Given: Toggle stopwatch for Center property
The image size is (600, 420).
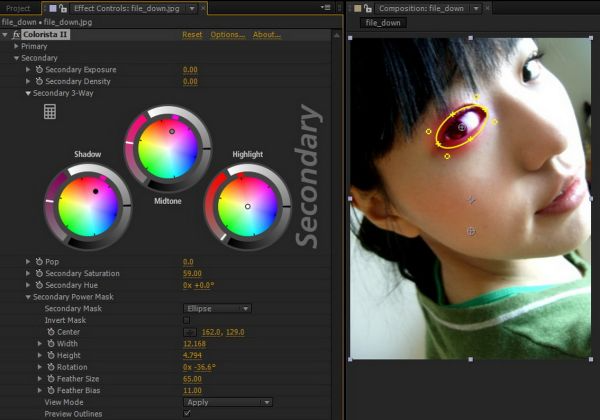Looking at the screenshot, I should 51,332.
